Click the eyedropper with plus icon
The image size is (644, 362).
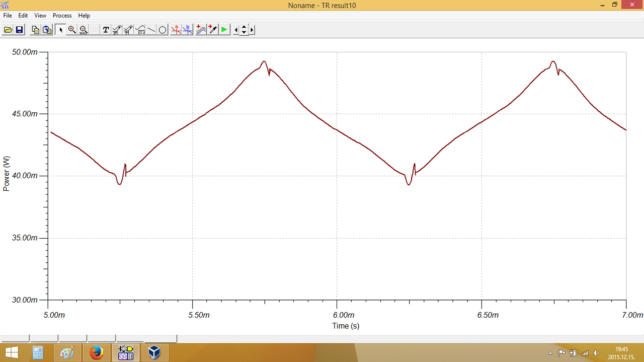coord(212,30)
